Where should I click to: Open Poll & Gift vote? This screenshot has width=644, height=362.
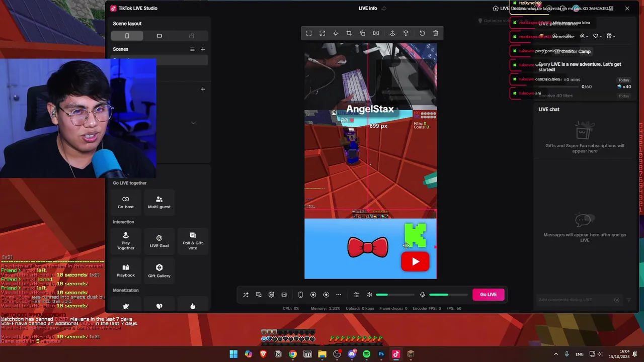tap(193, 241)
